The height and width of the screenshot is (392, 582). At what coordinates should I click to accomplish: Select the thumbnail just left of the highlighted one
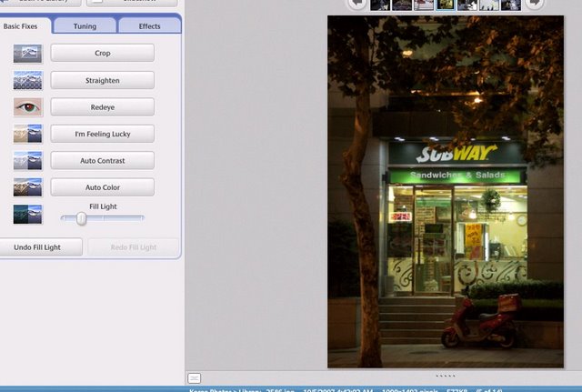click(424, 5)
